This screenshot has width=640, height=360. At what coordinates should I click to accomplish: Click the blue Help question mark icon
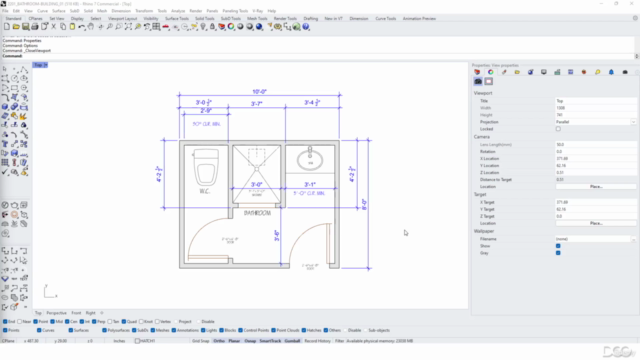click(306, 27)
